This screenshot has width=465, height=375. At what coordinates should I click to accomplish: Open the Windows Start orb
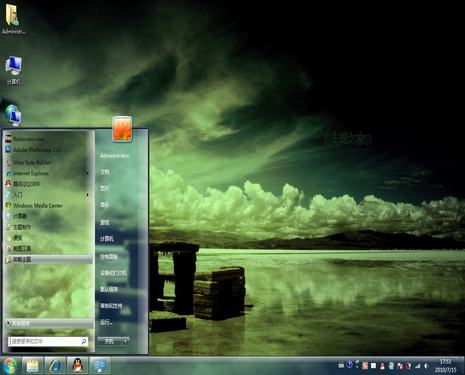[x=10, y=366]
